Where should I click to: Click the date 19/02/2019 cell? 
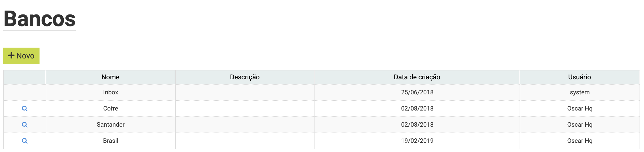(x=417, y=141)
